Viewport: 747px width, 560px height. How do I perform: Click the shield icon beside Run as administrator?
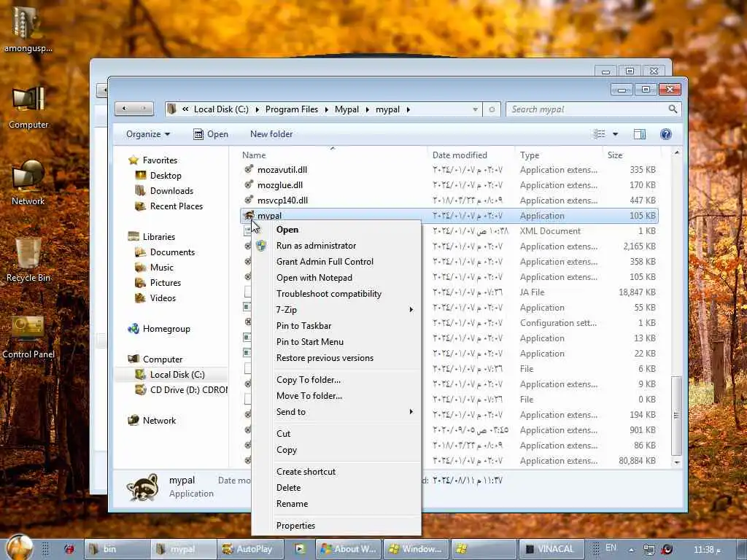[261, 246]
